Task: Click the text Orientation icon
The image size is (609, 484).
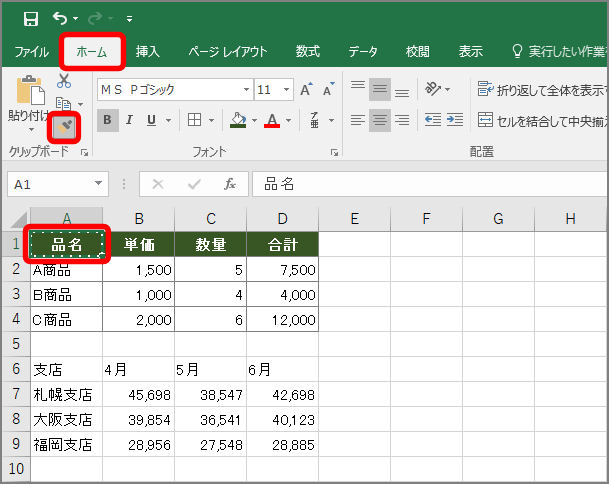Action: (x=433, y=89)
